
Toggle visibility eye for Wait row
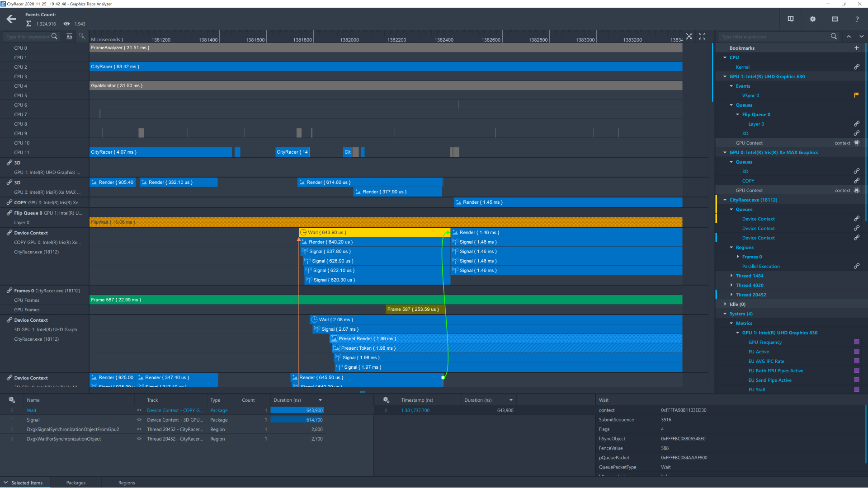click(x=139, y=410)
